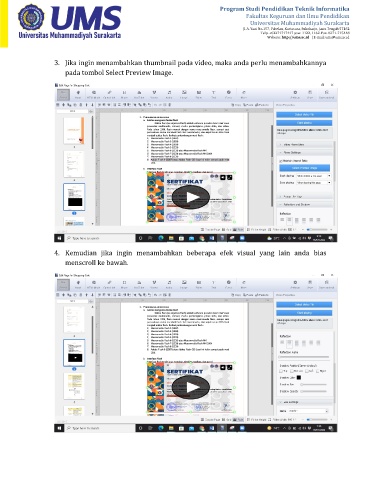Select the Audio tool in upper editor toolbar
Viewport: 370px width, 480px height.
[x=169, y=94]
